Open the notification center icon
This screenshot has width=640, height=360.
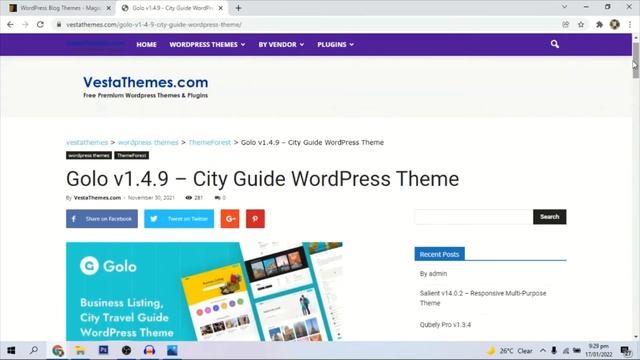[x=625, y=351]
